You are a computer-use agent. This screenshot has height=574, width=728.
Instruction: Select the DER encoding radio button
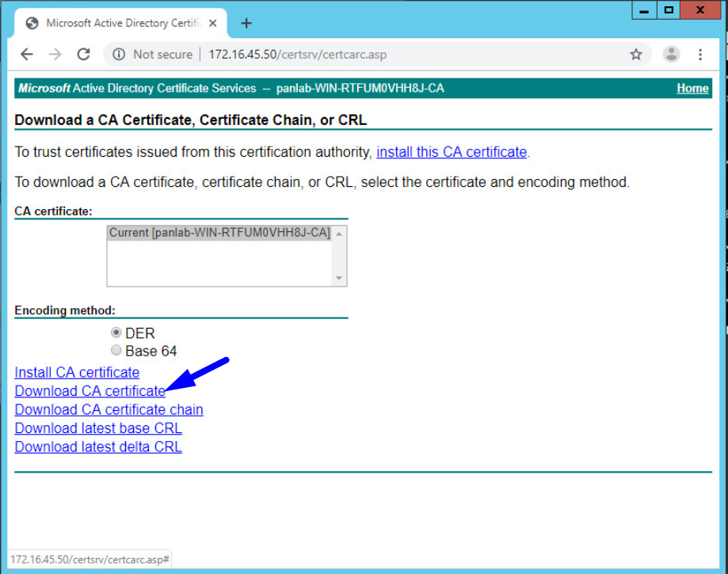pos(116,333)
